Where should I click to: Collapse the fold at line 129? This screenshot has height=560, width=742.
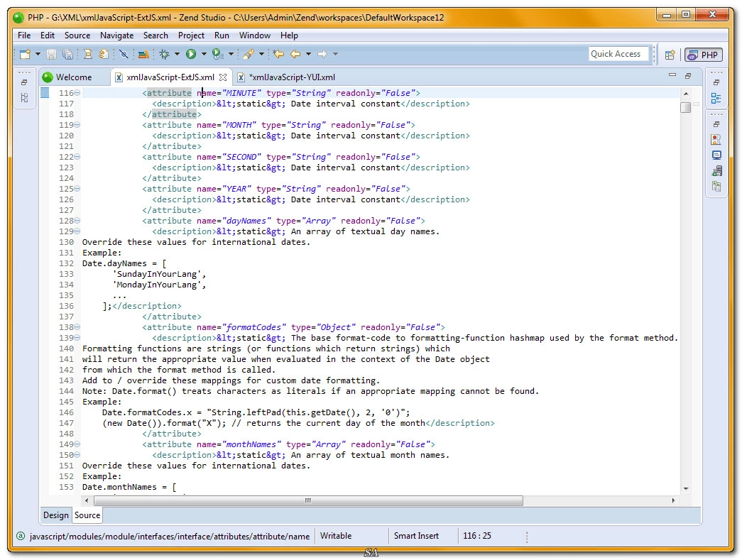pyautogui.click(x=77, y=231)
